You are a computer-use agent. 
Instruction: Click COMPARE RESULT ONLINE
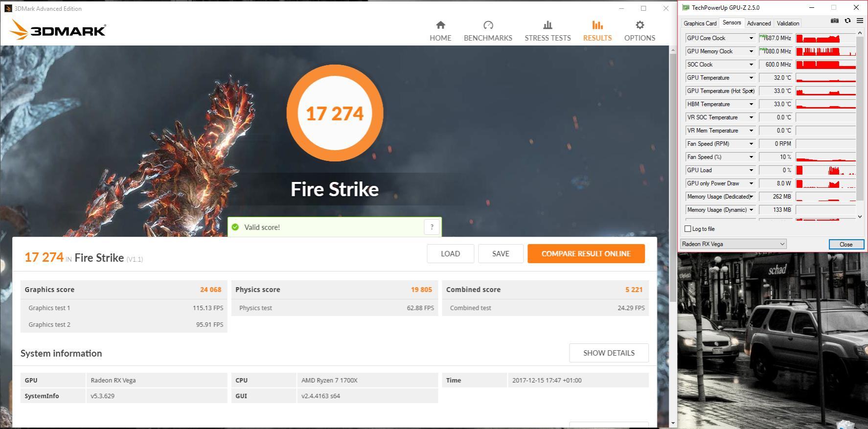(586, 253)
